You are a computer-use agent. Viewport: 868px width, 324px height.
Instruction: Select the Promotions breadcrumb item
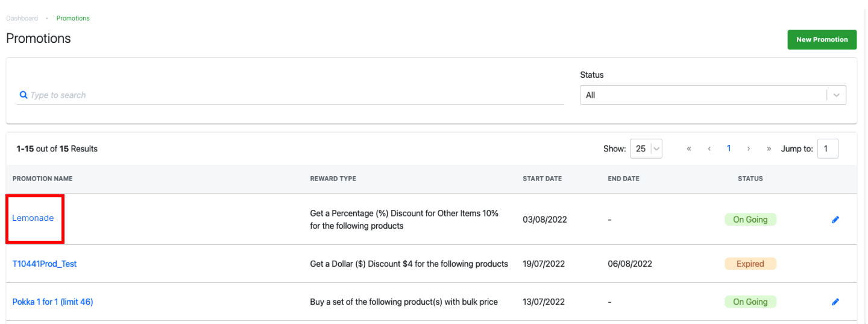[x=73, y=18]
